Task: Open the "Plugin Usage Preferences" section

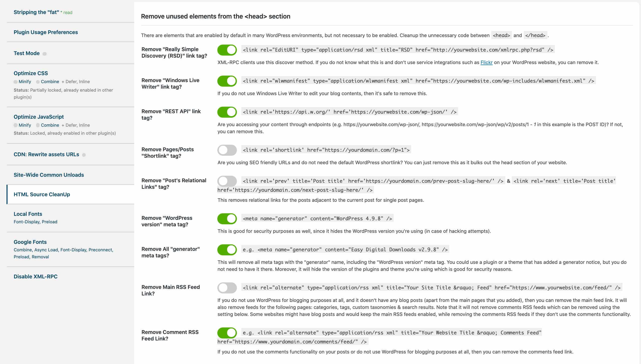Action: (x=46, y=32)
